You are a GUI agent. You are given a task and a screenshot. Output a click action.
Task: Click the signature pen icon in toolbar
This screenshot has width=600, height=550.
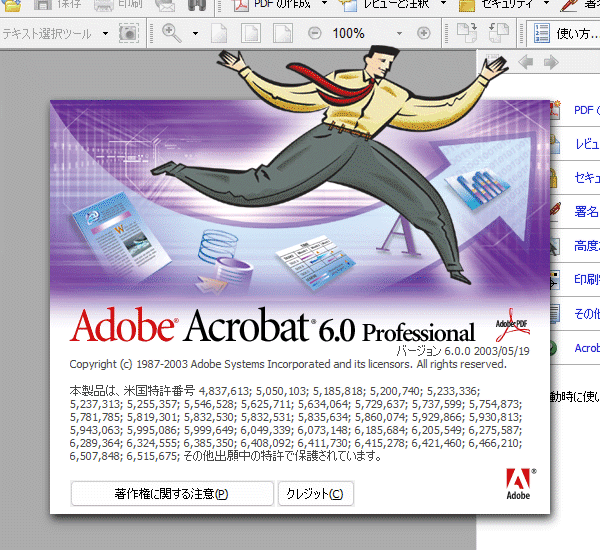pos(569,5)
